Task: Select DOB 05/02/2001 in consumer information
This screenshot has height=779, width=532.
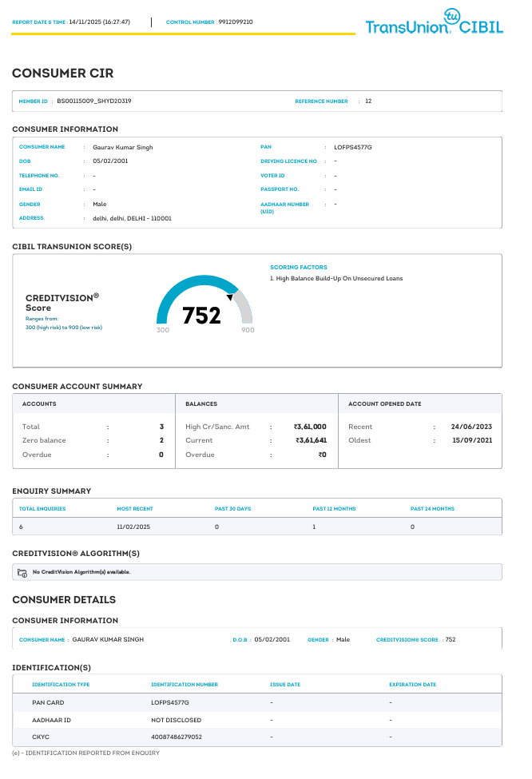Action: pyautogui.click(x=110, y=161)
